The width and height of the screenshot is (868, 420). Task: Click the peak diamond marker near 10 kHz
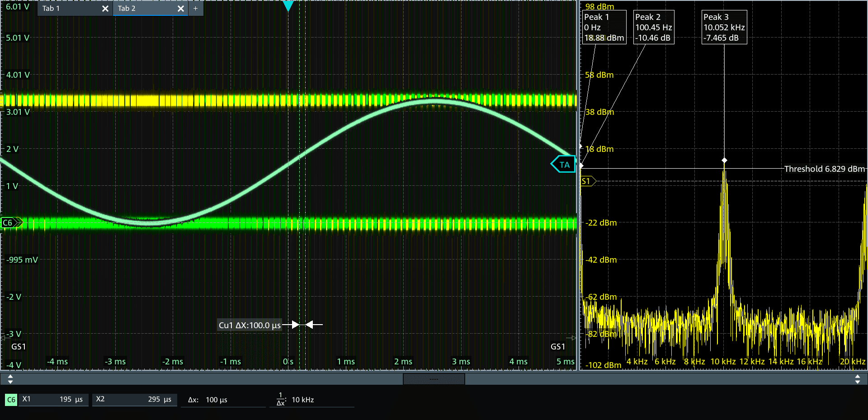point(725,160)
